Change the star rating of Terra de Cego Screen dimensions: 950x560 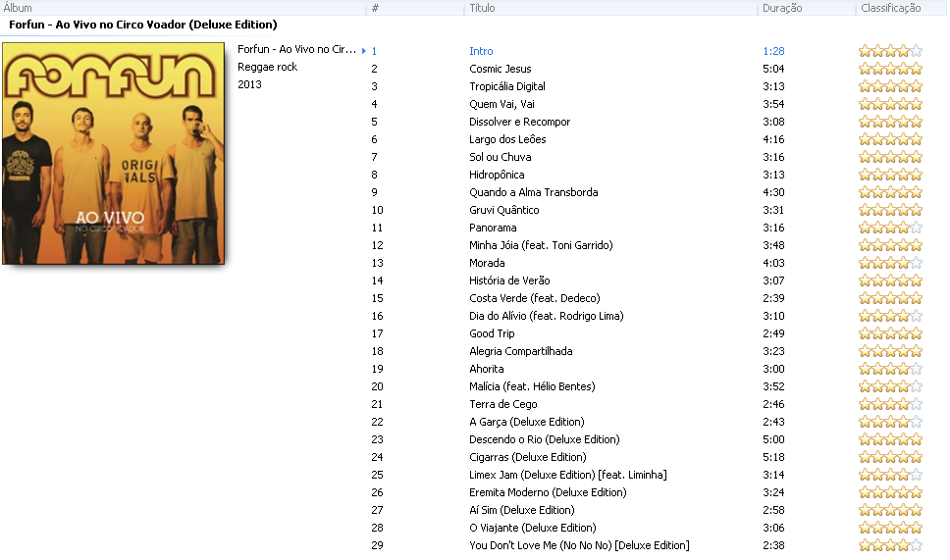(x=891, y=404)
